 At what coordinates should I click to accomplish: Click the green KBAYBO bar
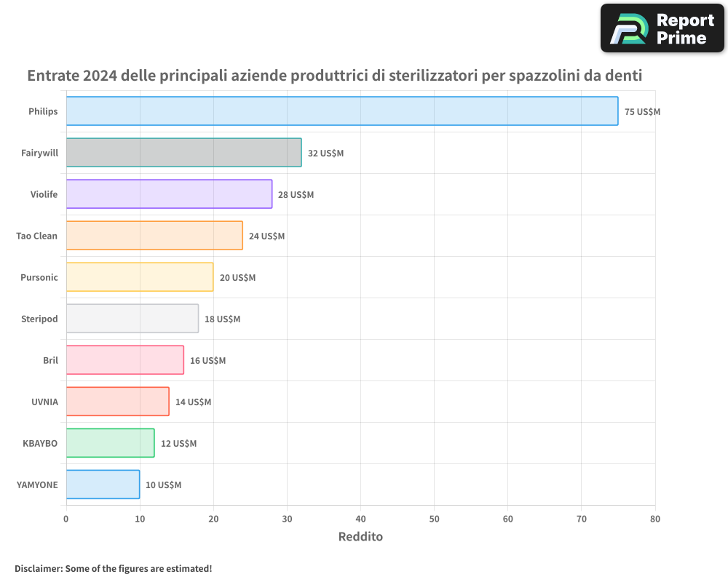pos(110,443)
